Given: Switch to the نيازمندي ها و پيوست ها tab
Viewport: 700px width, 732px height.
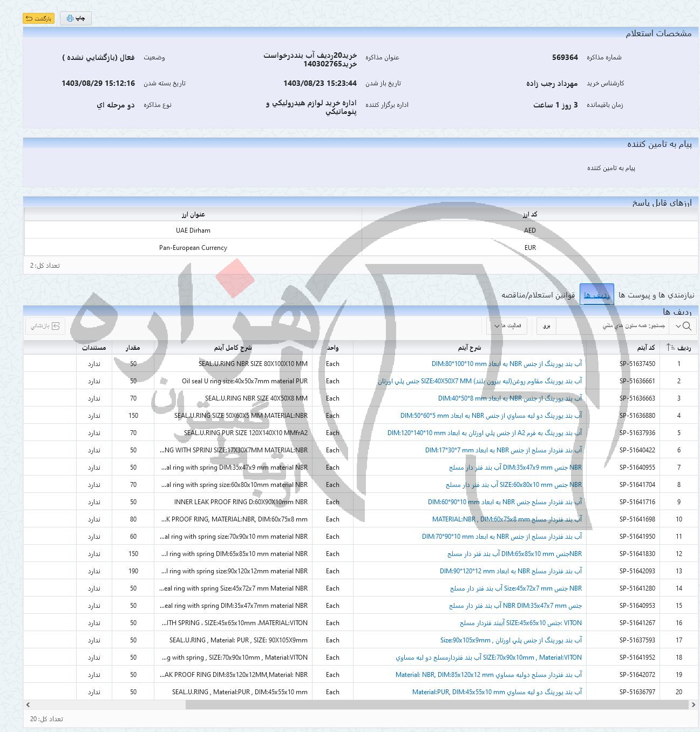Looking at the screenshot, I should tap(656, 295).
